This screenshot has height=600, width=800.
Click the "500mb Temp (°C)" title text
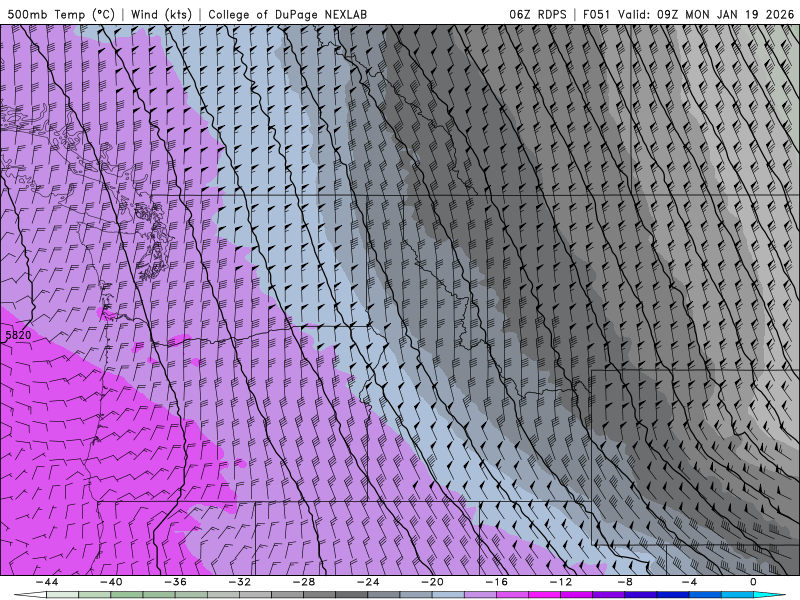pos(61,14)
